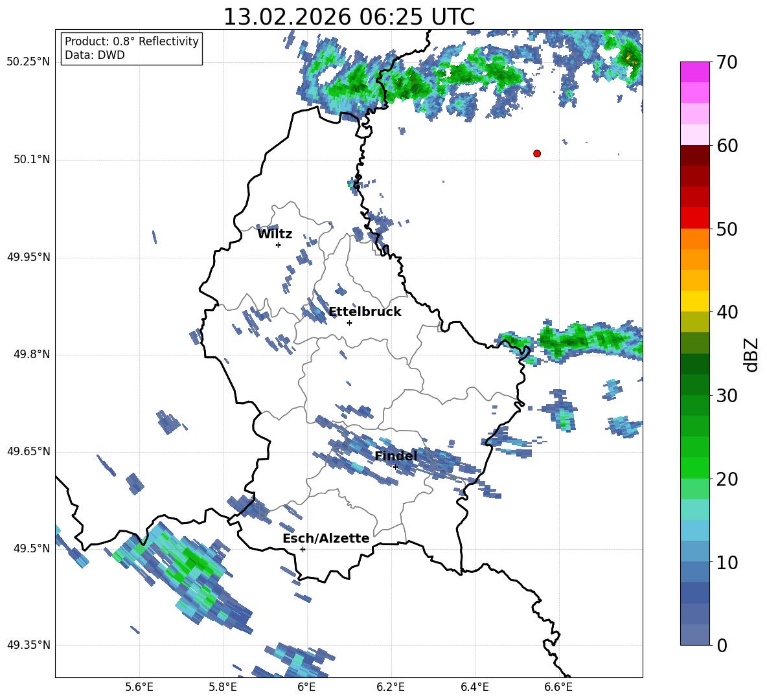This screenshot has width=767, height=700.
Task: Click the colorbar tick value 60
Action: click(727, 146)
